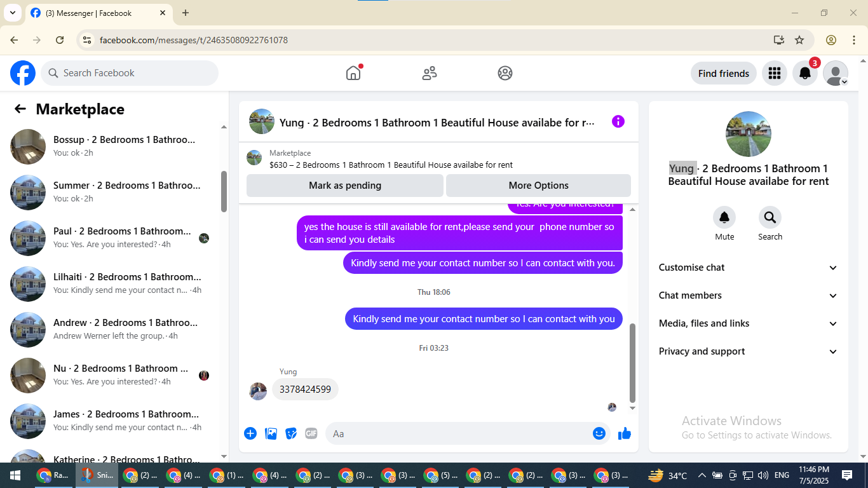
Task: View site information icon in address bar
Action: tap(88, 40)
